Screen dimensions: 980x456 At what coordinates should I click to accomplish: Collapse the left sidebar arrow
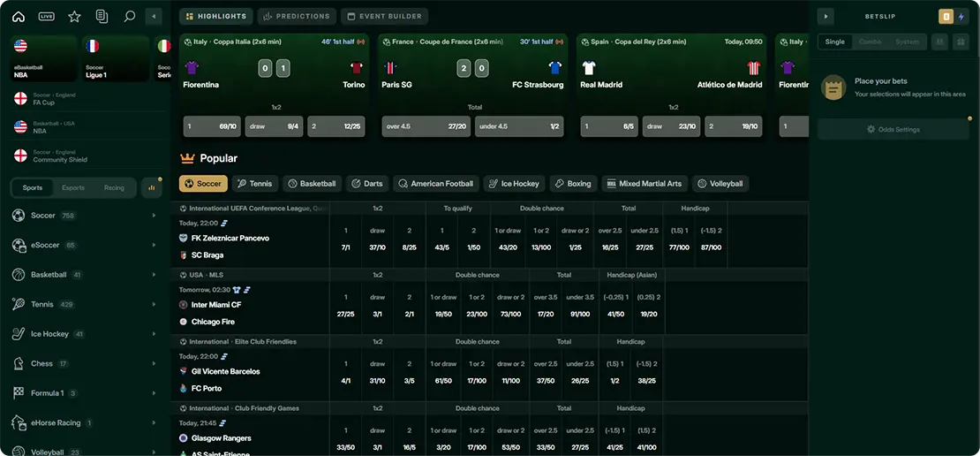point(153,16)
